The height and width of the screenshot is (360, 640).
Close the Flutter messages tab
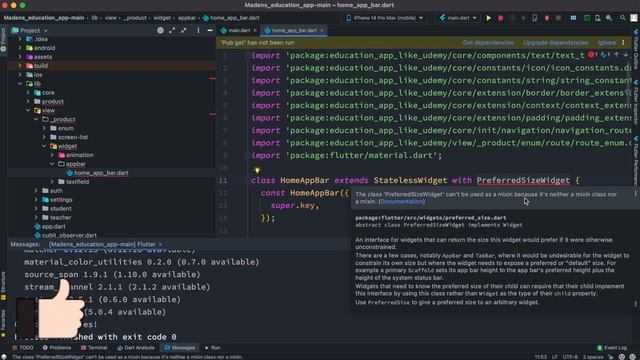tap(160, 244)
